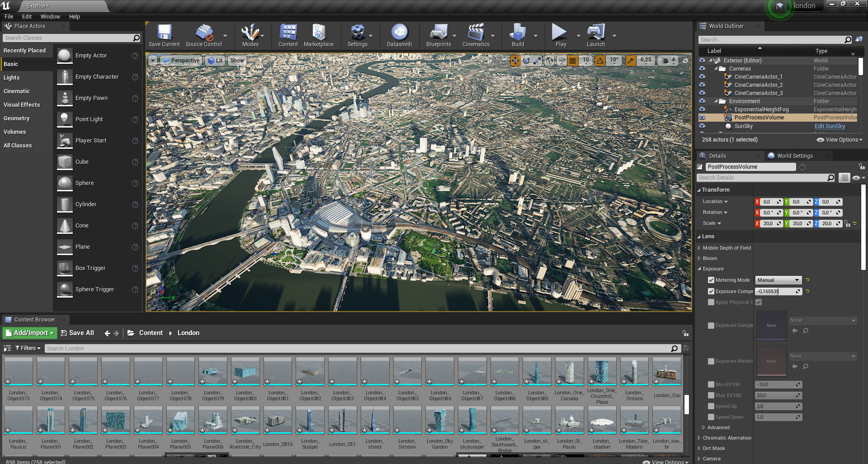868x464 pixels.
Task: Select the London_shard asset thumbnail
Action: tap(374, 421)
